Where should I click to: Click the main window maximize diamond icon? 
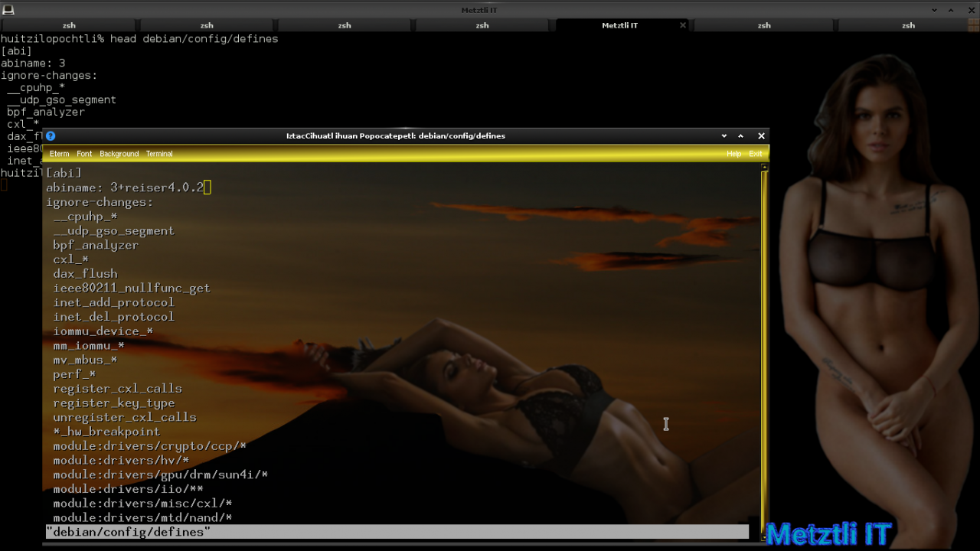pos(952,10)
